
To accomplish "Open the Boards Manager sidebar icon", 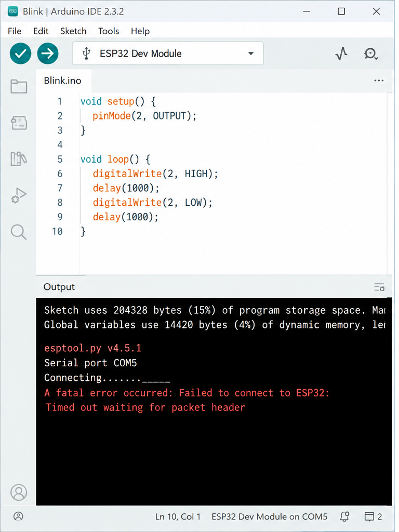I will coord(19,123).
